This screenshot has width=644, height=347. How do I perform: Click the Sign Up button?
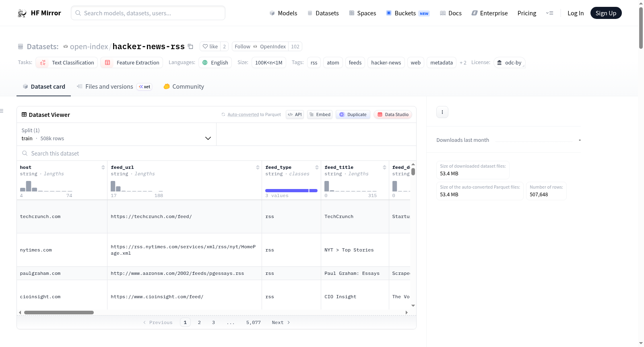(x=606, y=13)
